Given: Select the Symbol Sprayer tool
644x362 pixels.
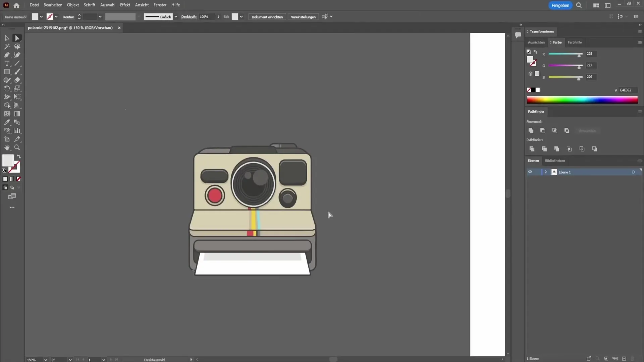Looking at the screenshot, I should 7,131.
